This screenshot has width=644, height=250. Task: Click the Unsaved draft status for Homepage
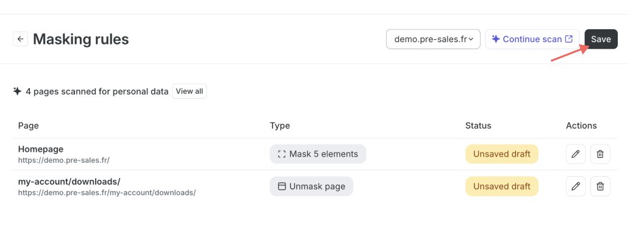[501, 154]
